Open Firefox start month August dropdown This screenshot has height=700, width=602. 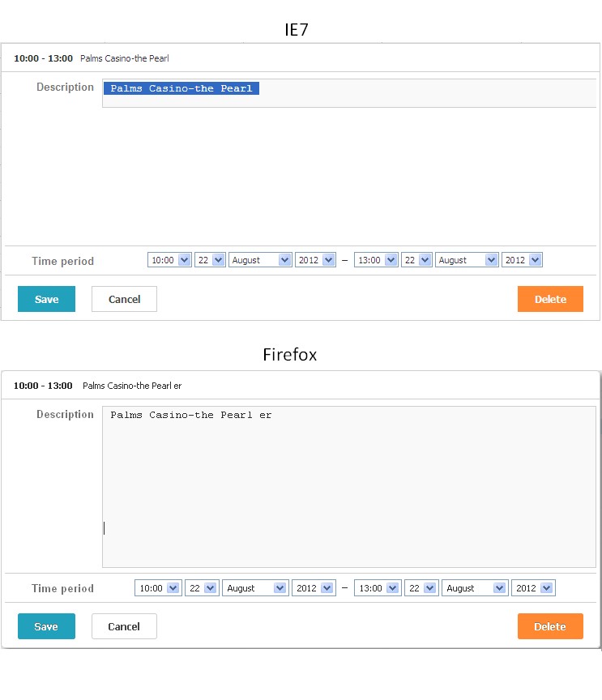tap(255, 588)
